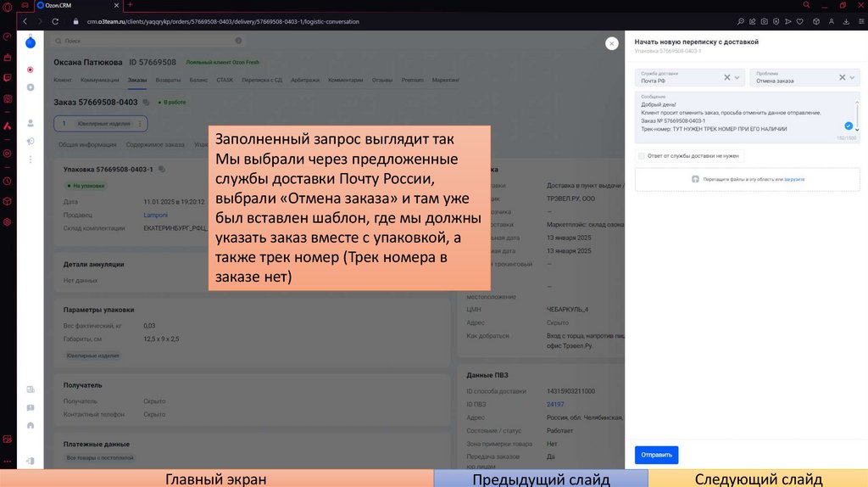The height and width of the screenshot is (487, 868).
Task: Go back with browser back arrow
Action: pos(25,21)
